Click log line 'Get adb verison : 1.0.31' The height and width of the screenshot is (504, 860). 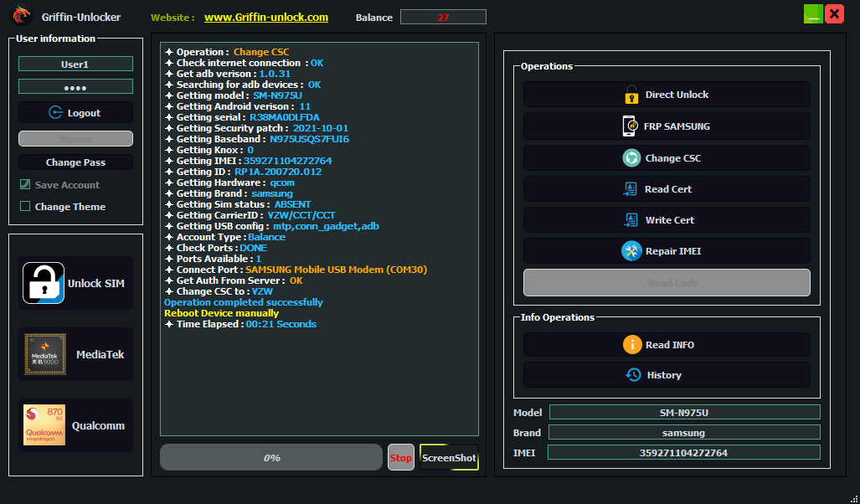228,74
